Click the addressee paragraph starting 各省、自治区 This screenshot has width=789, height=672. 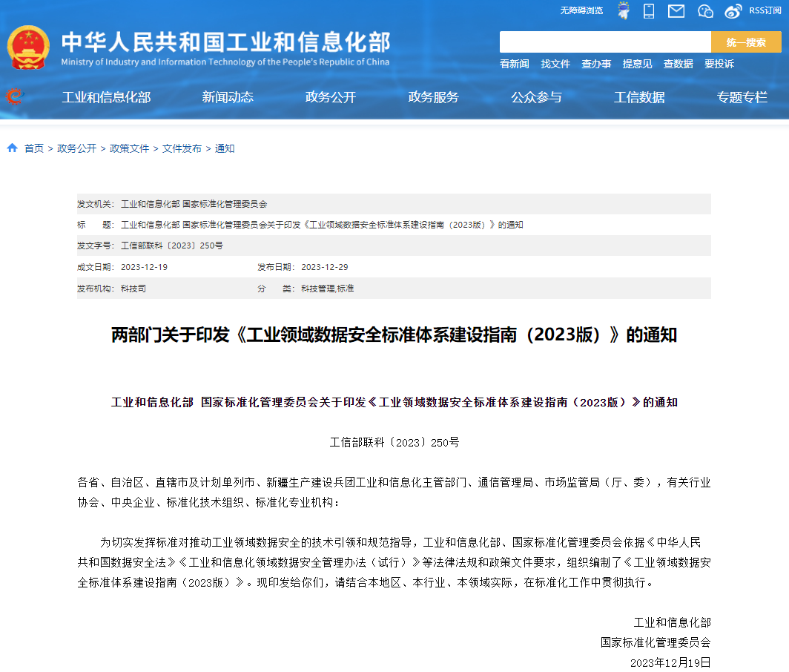pyautogui.click(x=394, y=493)
